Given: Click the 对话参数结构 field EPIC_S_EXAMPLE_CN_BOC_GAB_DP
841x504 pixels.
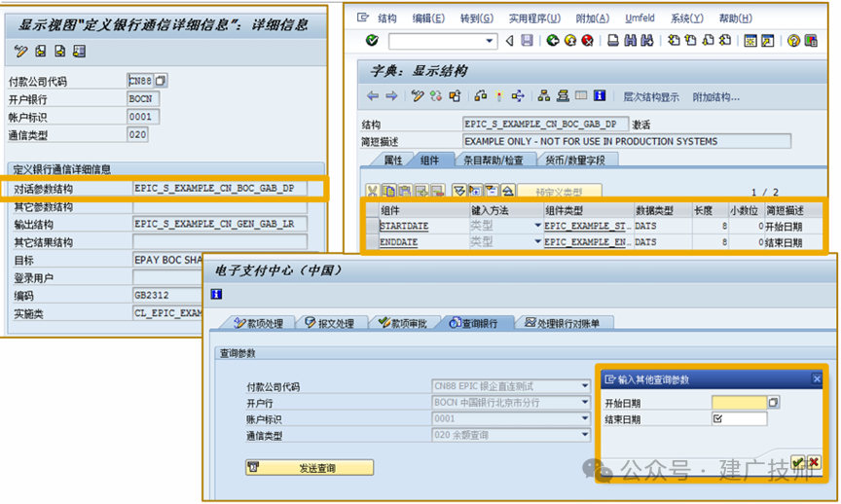Looking at the screenshot, I should tap(219, 188).
